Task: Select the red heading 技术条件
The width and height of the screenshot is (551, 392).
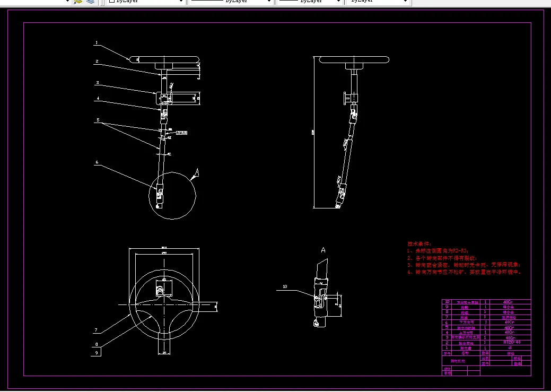Action: coord(419,243)
